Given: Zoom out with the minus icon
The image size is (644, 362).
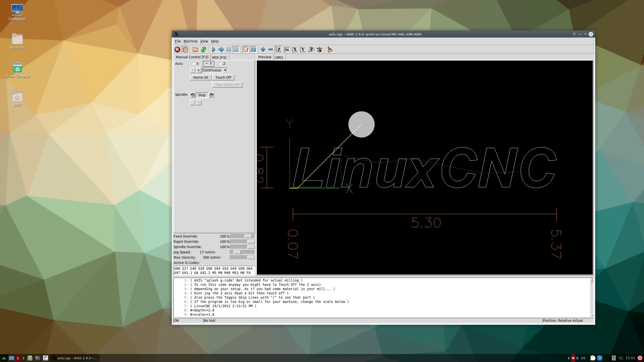Looking at the screenshot, I should tap(270, 50).
